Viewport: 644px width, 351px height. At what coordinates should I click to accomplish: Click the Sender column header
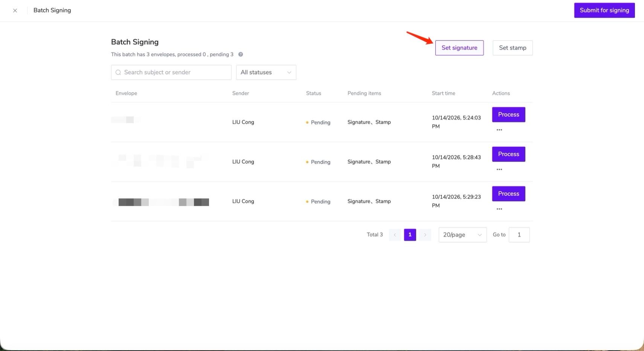(241, 93)
